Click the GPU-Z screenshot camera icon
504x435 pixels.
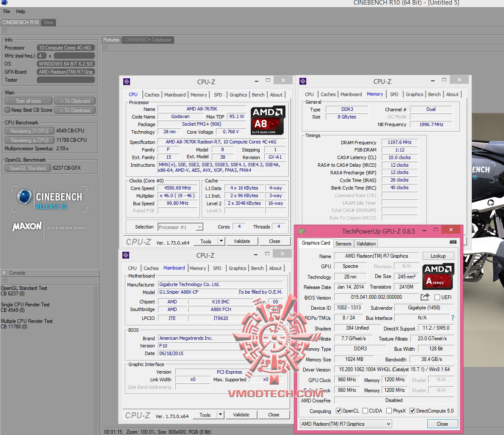pyautogui.click(x=453, y=242)
